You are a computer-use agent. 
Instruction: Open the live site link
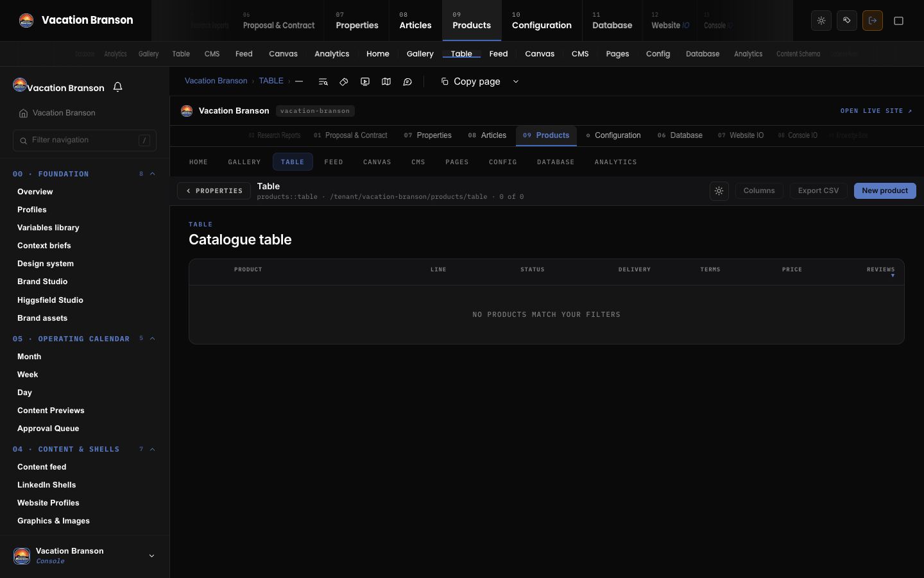click(877, 111)
